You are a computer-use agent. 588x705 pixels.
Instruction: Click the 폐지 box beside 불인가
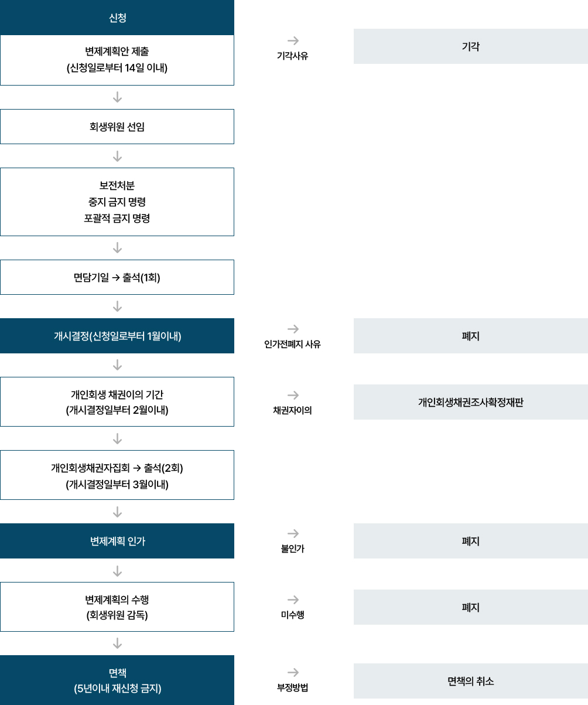pos(470,541)
